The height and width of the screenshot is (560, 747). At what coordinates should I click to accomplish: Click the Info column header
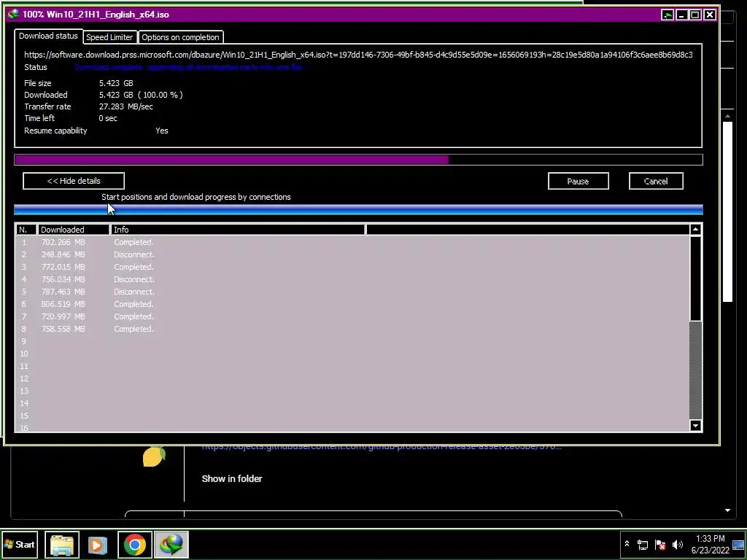click(x=239, y=230)
